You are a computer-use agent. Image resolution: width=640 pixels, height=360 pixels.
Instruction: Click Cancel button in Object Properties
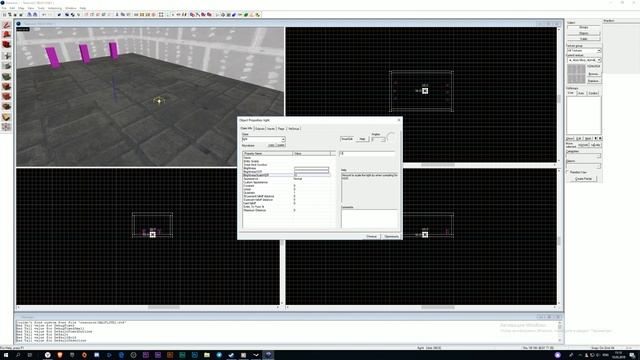click(371, 236)
